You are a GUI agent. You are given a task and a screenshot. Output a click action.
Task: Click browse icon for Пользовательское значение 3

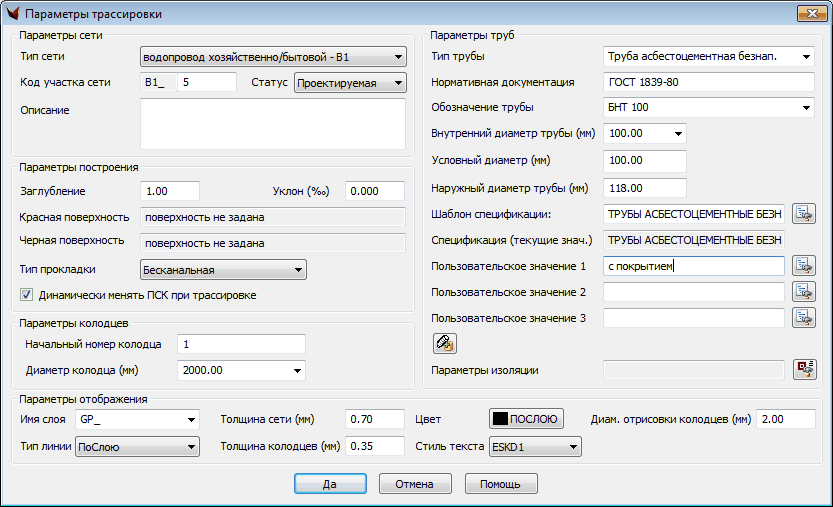coord(804,318)
